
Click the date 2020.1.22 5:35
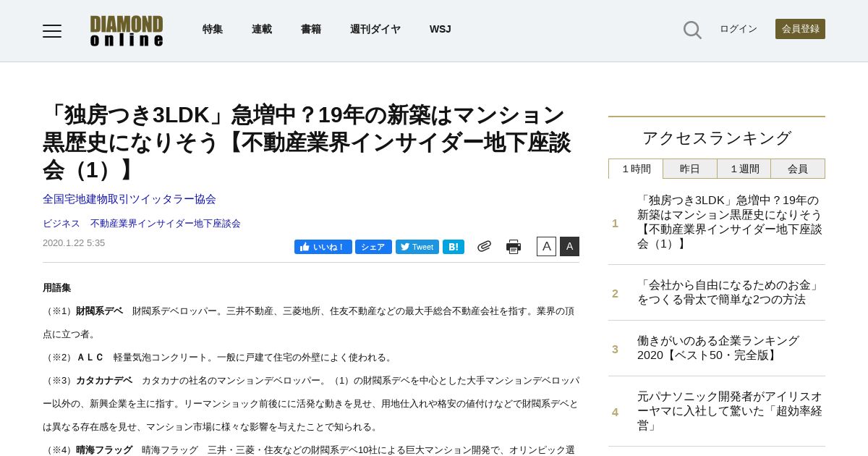pos(74,243)
